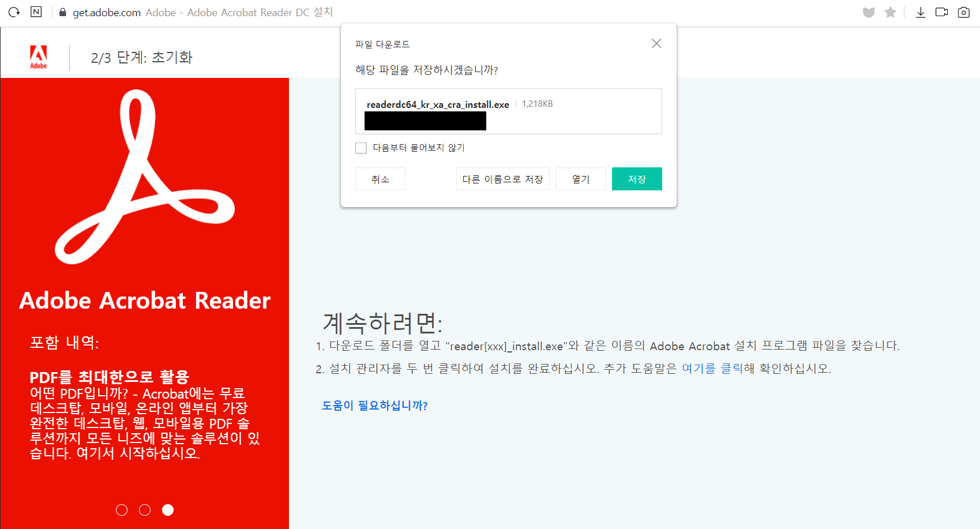Reload the page with the refresh icon
Viewport: 980px width, 529px height.
tap(14, 12)
